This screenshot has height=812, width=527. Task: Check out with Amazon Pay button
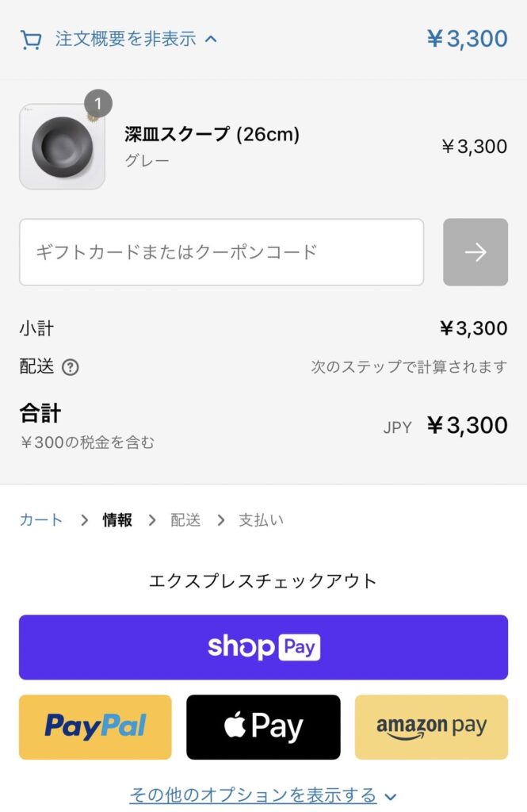[431, 727]
